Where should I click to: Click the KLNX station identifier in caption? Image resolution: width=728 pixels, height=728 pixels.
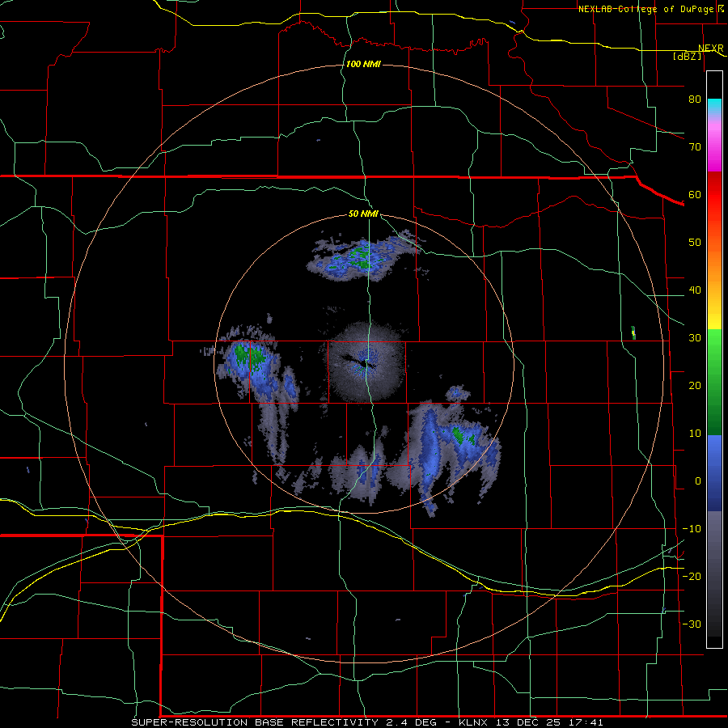click(473, 722)
